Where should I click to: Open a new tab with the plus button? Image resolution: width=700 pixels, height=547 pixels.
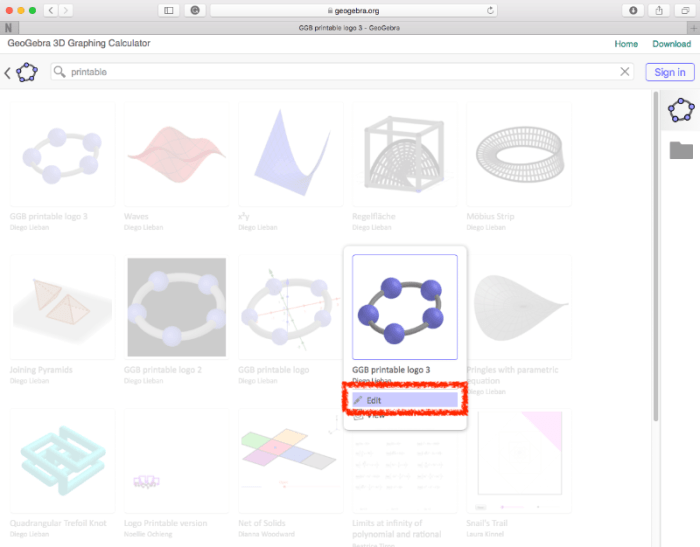click(x=693, y=28)
